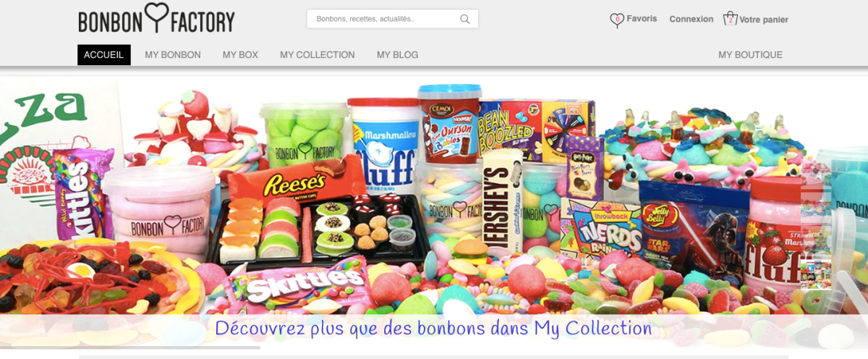
Task: Select the ACCUEIL menu tab
Action: click(104, 55)
